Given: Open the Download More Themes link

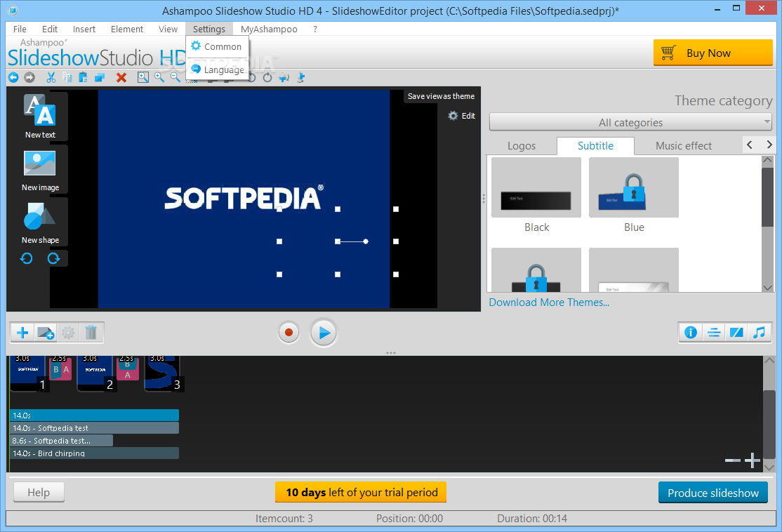Looking at the screenshot, I should pyautogui.click(x=549, y=302).
